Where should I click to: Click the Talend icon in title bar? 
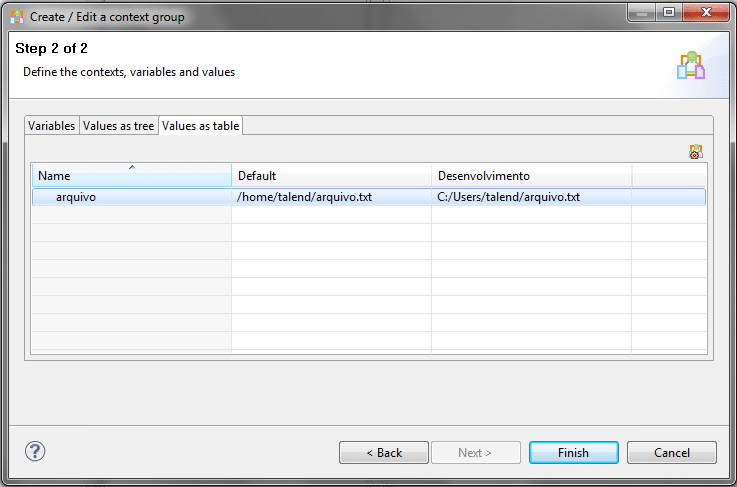[x=16, y=17]
